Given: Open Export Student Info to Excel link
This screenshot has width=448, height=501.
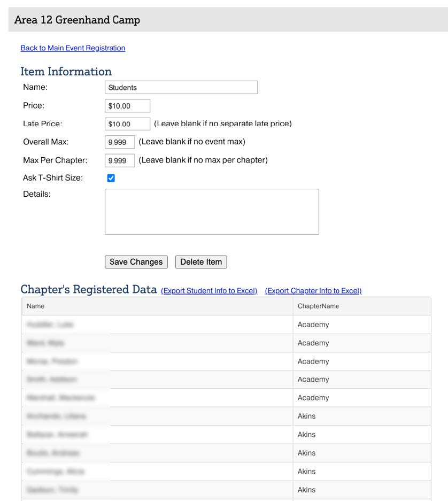Looking at the screenshot, I should [x=209, y=291].
